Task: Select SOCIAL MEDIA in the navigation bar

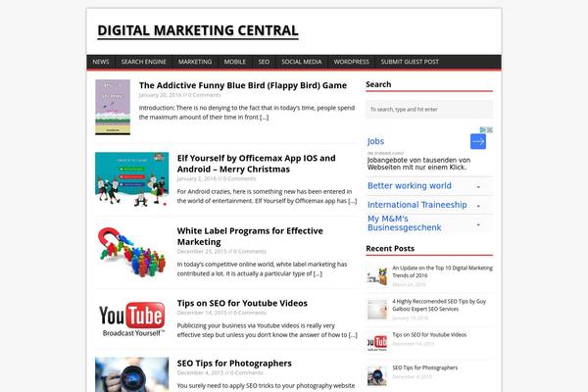Action: point(302,62)
